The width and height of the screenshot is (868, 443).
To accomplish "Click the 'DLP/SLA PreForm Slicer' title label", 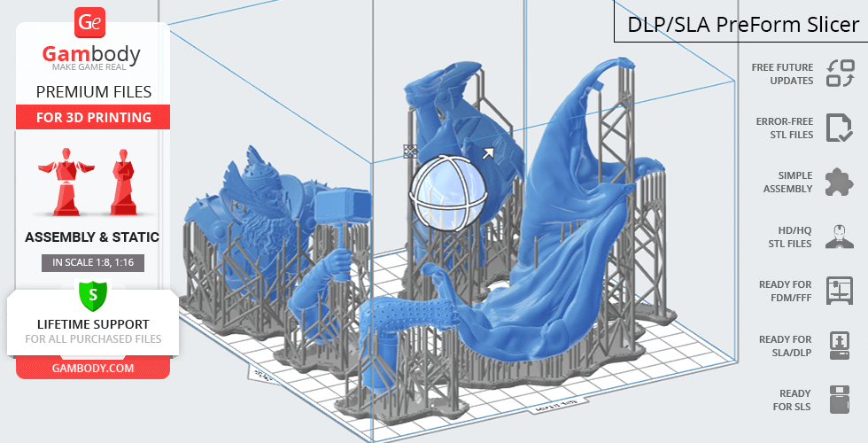I will 742,24.
